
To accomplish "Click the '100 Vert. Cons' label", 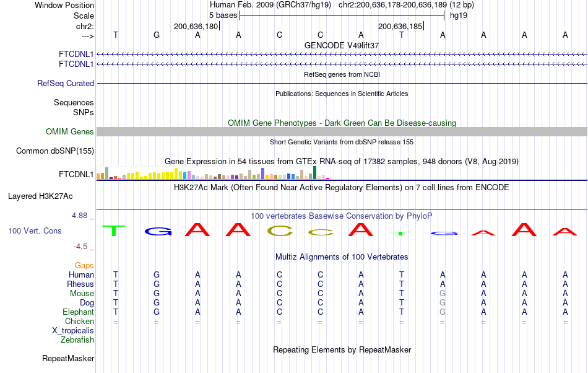I will point(35,230).
